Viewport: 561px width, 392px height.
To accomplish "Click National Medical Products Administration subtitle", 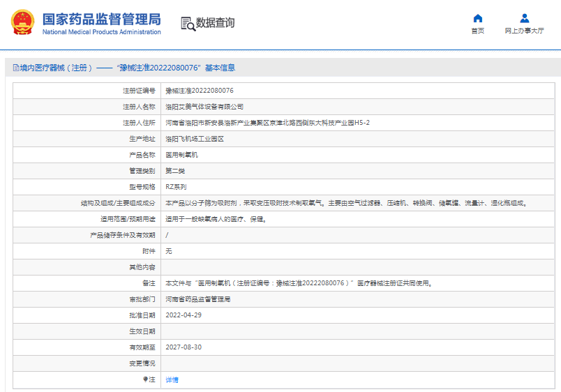I will (102, 32).
